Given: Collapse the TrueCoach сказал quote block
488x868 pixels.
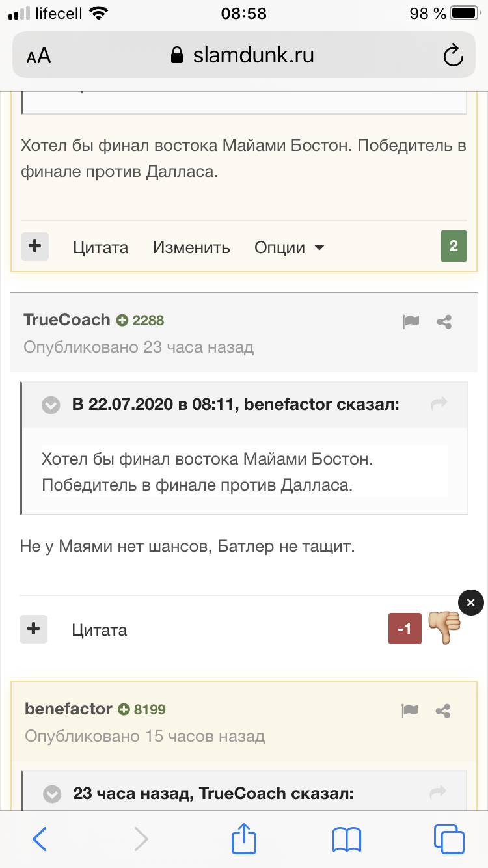Looking at the screenshot, I should coord(52,794).
